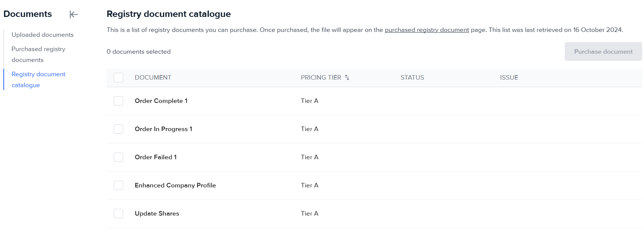Collapse the Documents sidebar panel
Screen dimensions: 644x237
[74, 15]
